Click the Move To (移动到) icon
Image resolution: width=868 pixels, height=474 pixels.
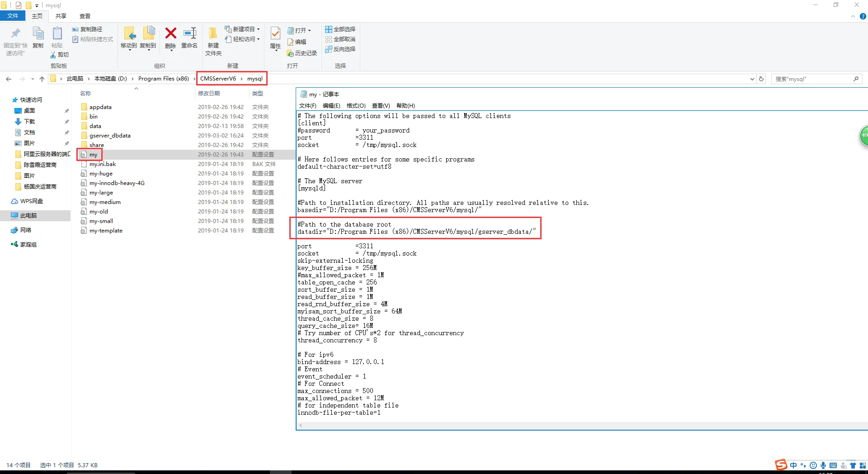(129, 34)
